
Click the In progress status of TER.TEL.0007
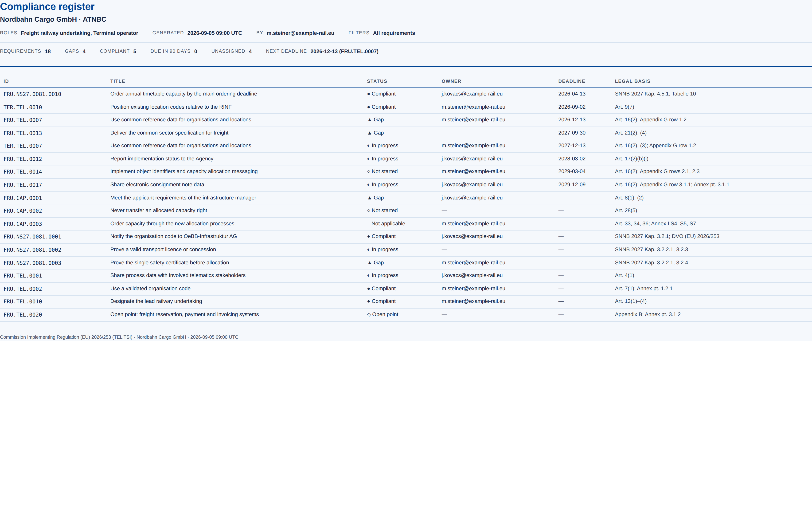(383, 146)
